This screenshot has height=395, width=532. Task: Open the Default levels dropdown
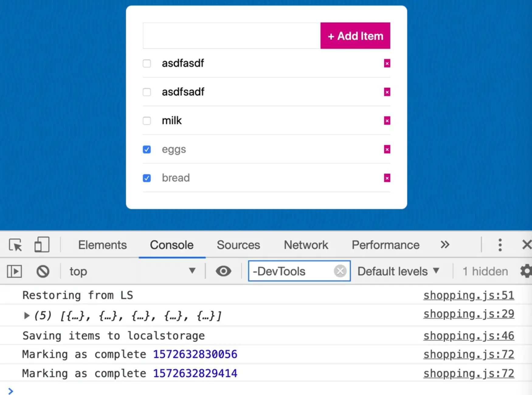(x=398, y=271)
